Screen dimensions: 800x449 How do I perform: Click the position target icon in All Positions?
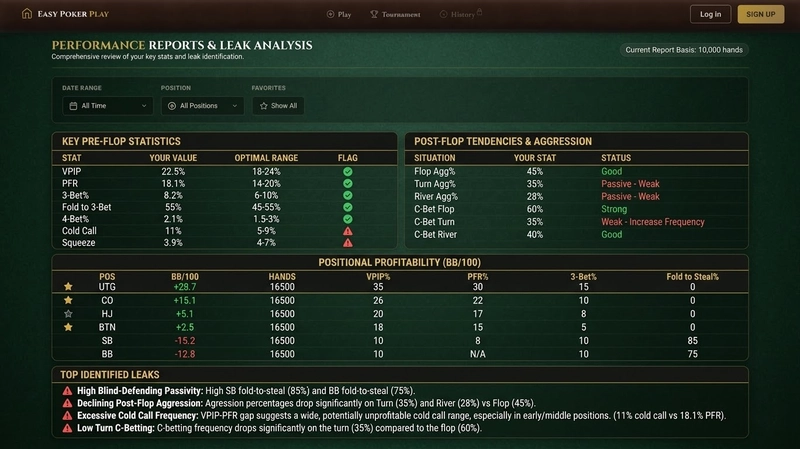tap(172, 106)
